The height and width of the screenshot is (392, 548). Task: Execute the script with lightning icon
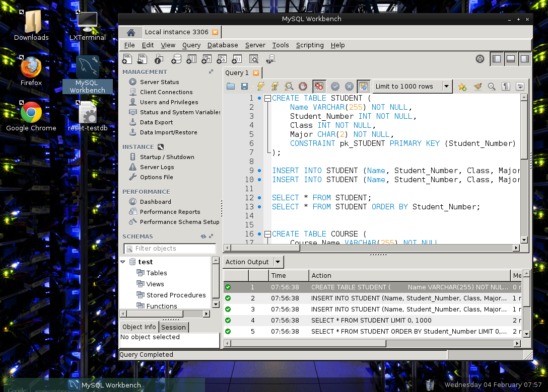[261, 86]
